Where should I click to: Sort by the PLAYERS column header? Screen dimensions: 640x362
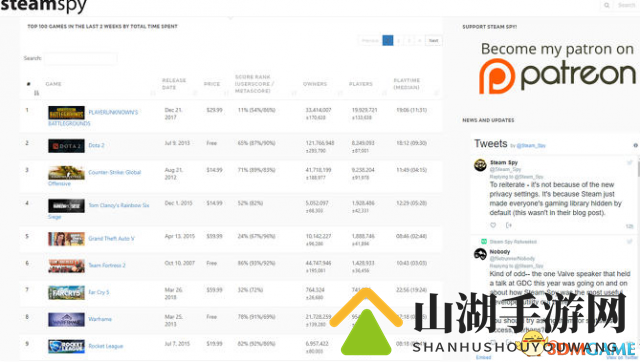click(361, 84)
